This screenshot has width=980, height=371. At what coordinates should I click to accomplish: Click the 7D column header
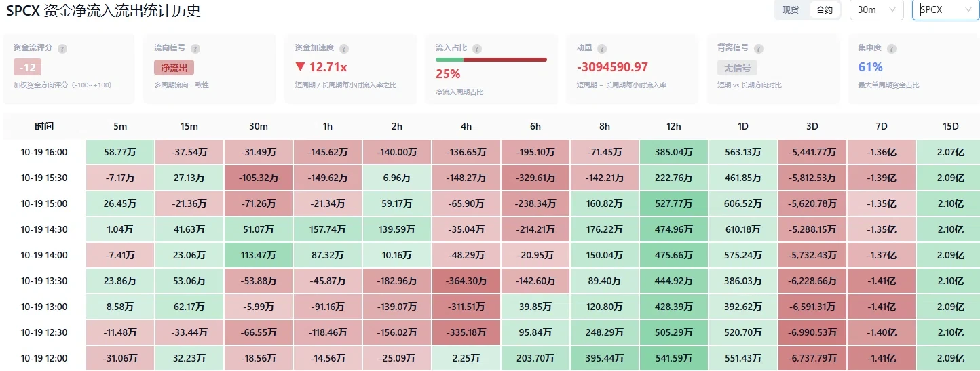tap(882, 127)
